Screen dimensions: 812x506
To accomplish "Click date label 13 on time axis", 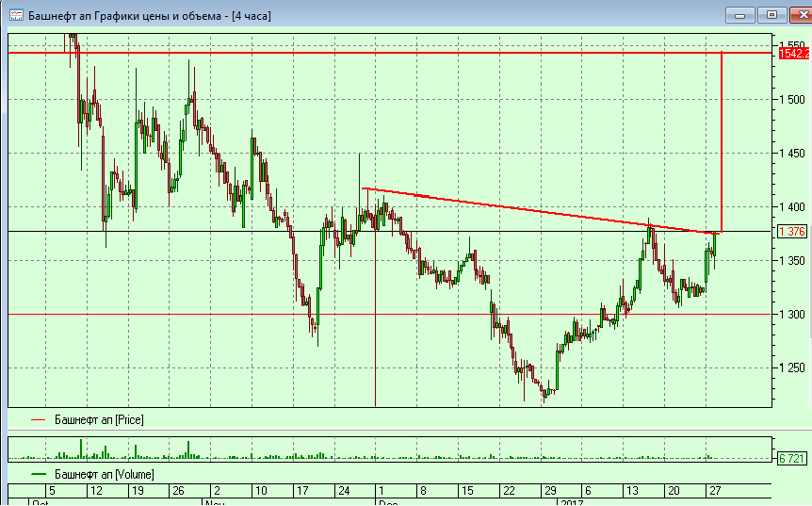I will pos(632,491).
